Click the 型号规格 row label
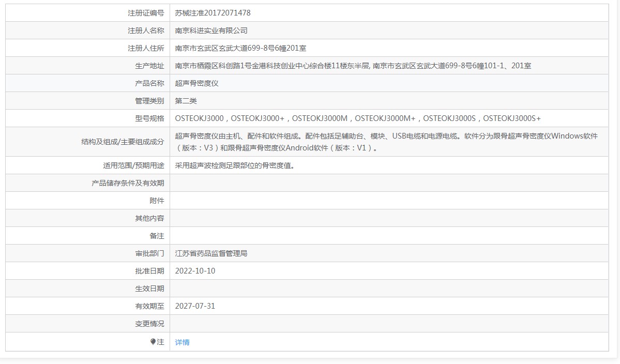This screenshot has height=364, width=620. [149, 118]
